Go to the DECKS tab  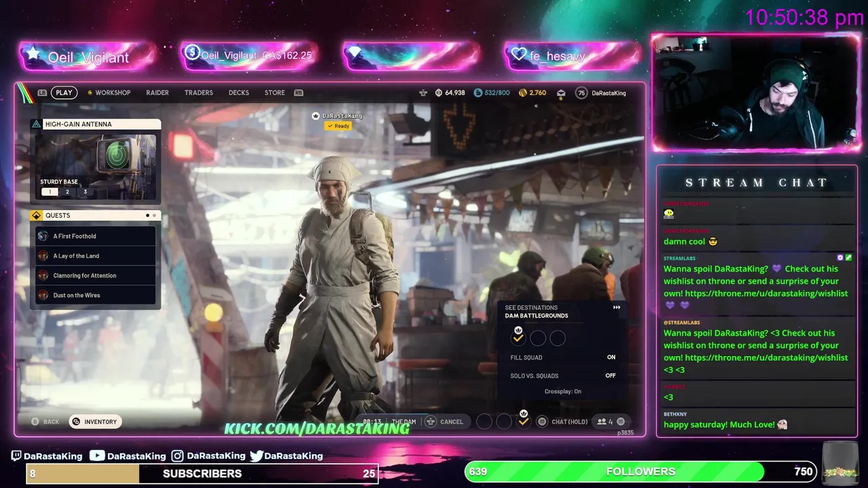(x=239, y=93)
